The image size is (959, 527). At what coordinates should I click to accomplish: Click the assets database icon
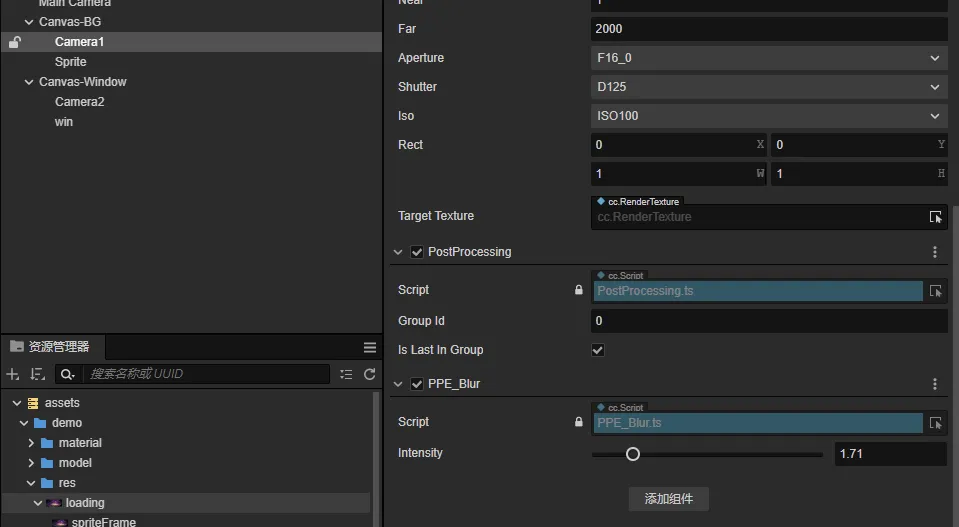(33, 403)
